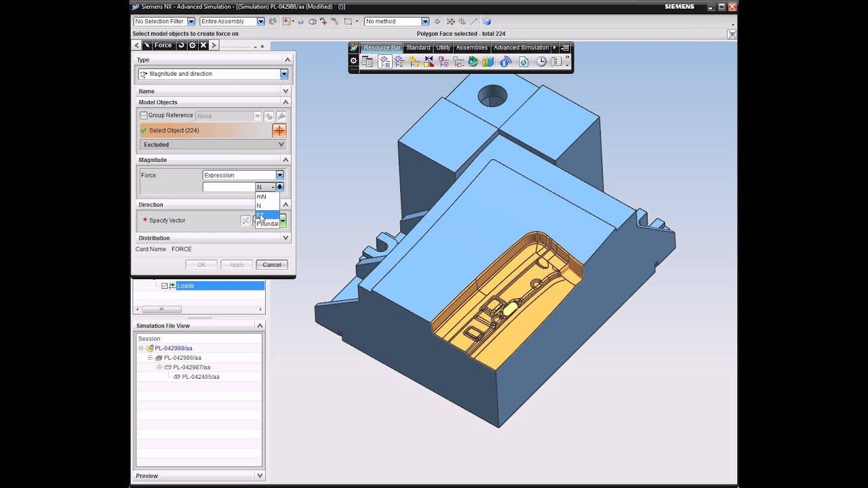868x488 pixels.
Task: Click the Cancel button
Action: click(x=272, y=265)
